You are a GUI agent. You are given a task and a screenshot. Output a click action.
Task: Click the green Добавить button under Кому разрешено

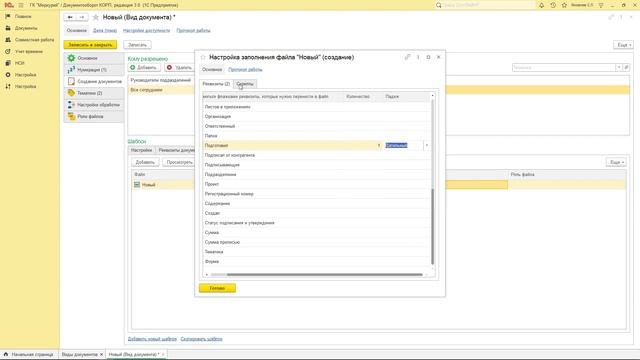coord(144,67)
